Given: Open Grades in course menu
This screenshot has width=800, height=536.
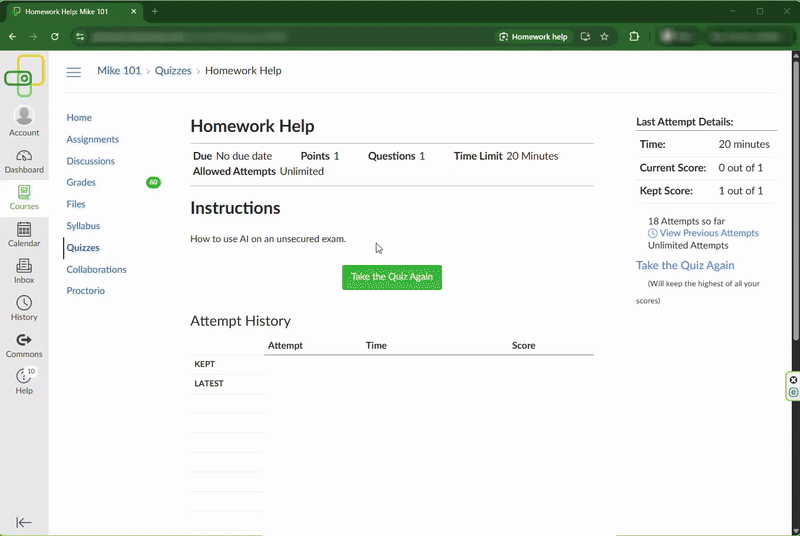Looking at the screenshot, I should tap(81, 183).
